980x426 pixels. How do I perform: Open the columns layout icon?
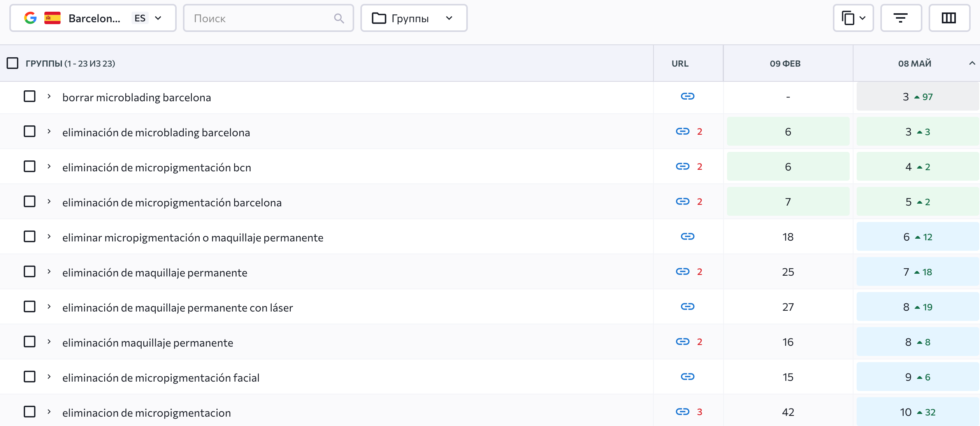(949, 18)
